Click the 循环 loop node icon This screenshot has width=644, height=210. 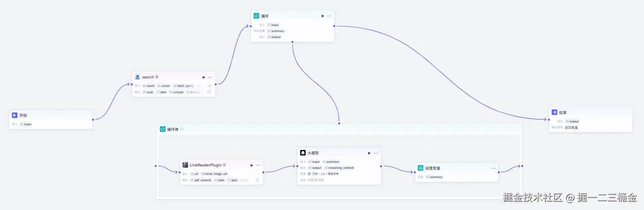coord(256,16)
